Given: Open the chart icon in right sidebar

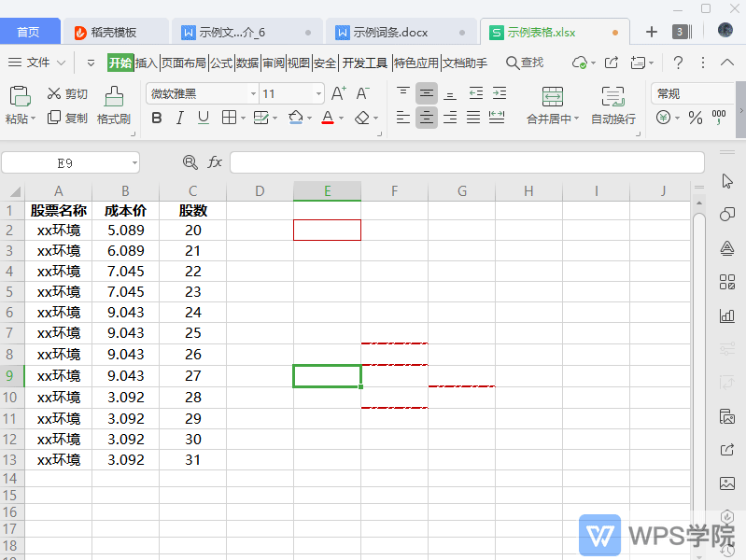Looking at the screenshot, I should [x=727, y=315].
